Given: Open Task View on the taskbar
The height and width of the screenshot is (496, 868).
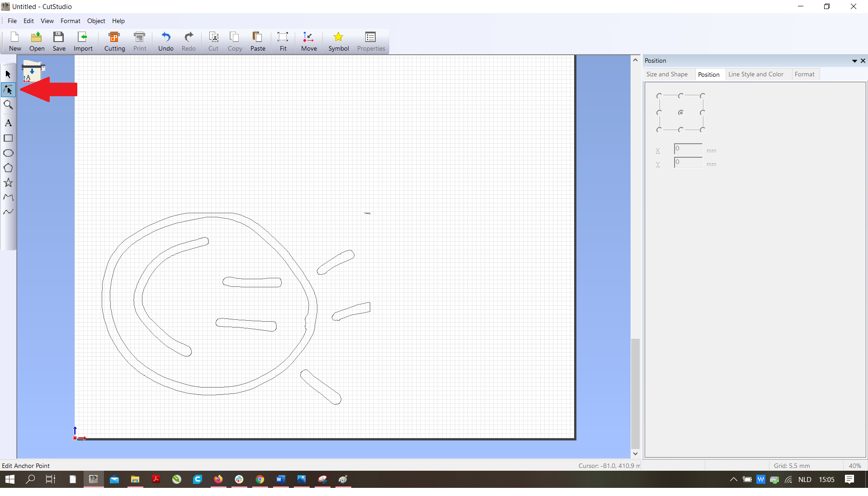Looking at the screenshot, I should click(x=51, y=479).
